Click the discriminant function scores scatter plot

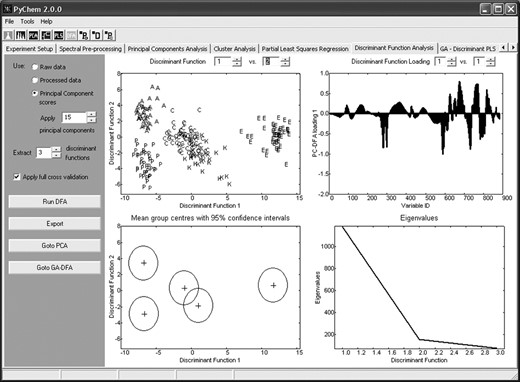tap(210, 134)
